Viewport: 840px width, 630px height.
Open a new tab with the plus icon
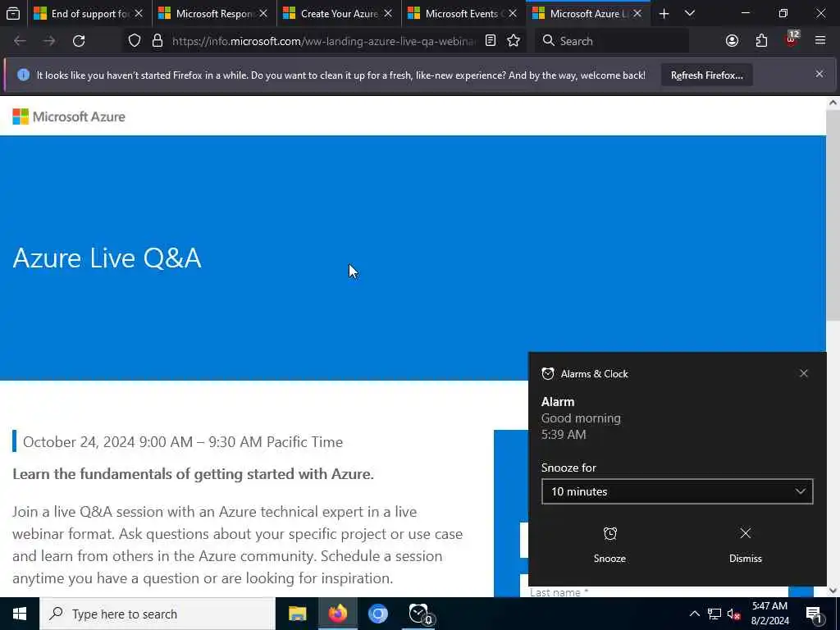664,13
